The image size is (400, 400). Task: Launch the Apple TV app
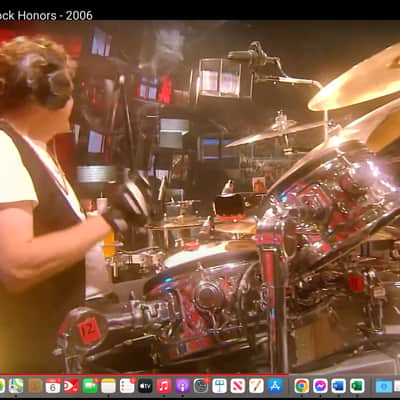click(145, 386)
